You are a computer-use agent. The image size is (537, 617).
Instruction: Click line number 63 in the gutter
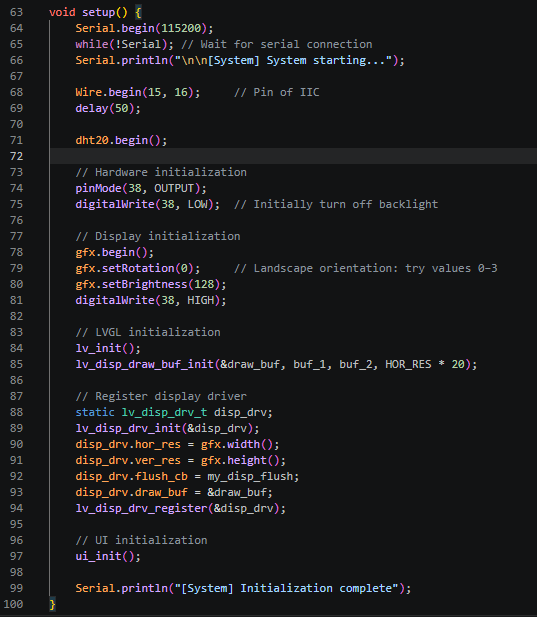[16, 12]
